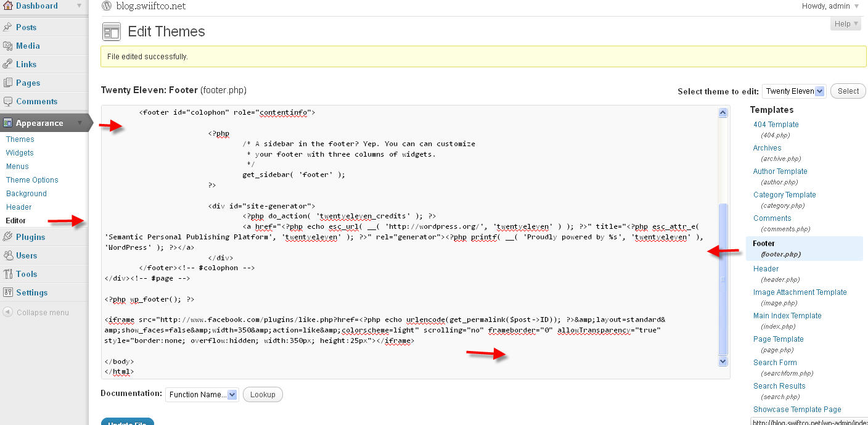Click the Lookup button

click(x=263, y=394)
